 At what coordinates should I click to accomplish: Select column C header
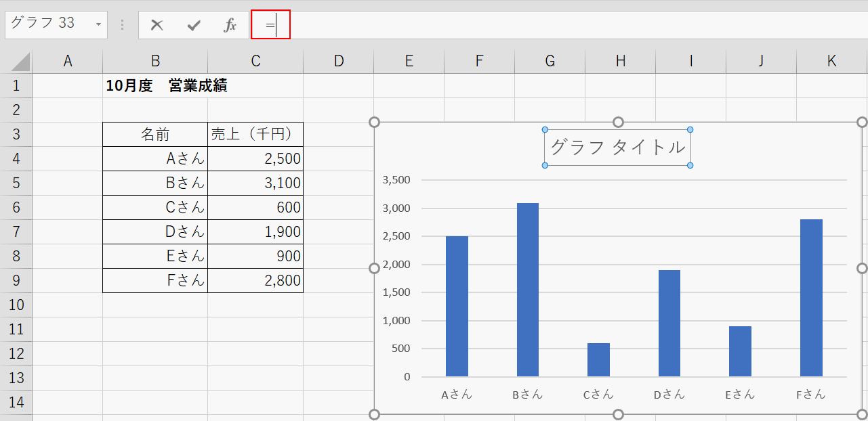[255, 61]
